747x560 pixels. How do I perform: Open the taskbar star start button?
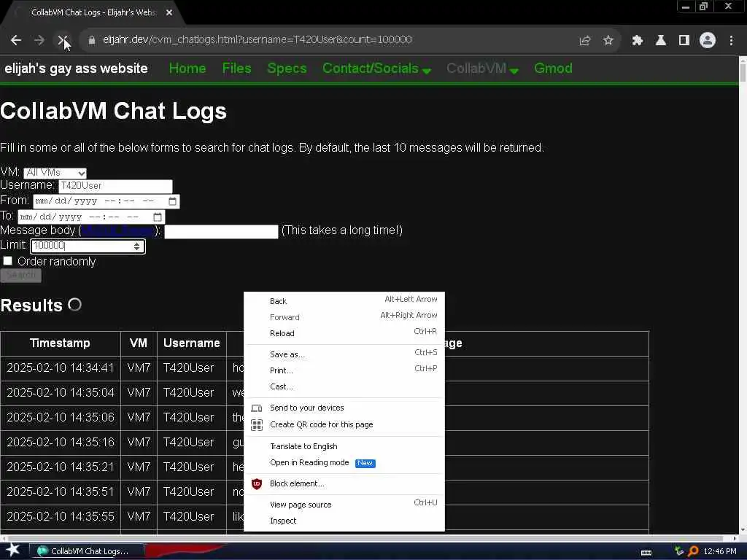tap(13, 551)
